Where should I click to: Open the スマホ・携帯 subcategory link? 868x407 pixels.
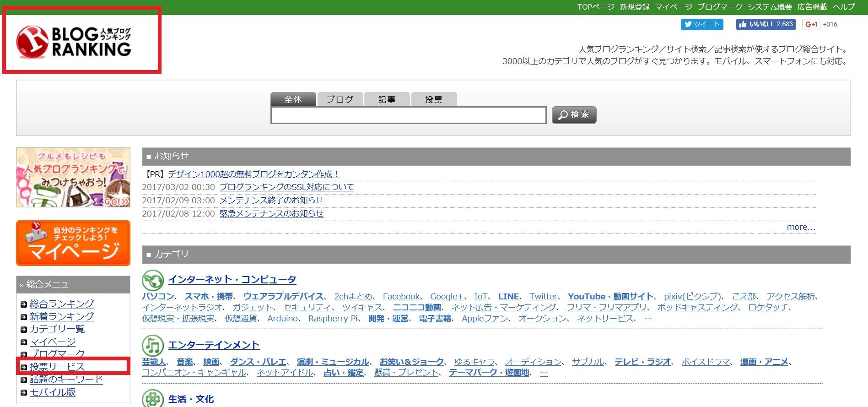209,297
